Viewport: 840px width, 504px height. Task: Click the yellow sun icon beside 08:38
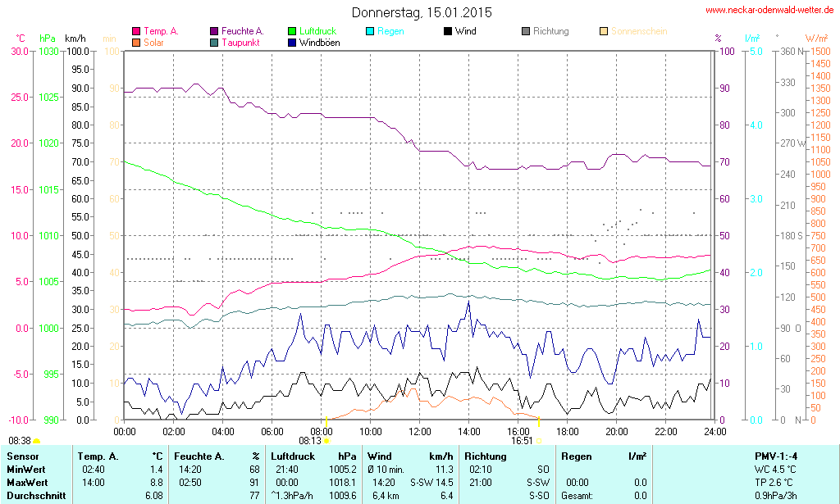point(36,441)
